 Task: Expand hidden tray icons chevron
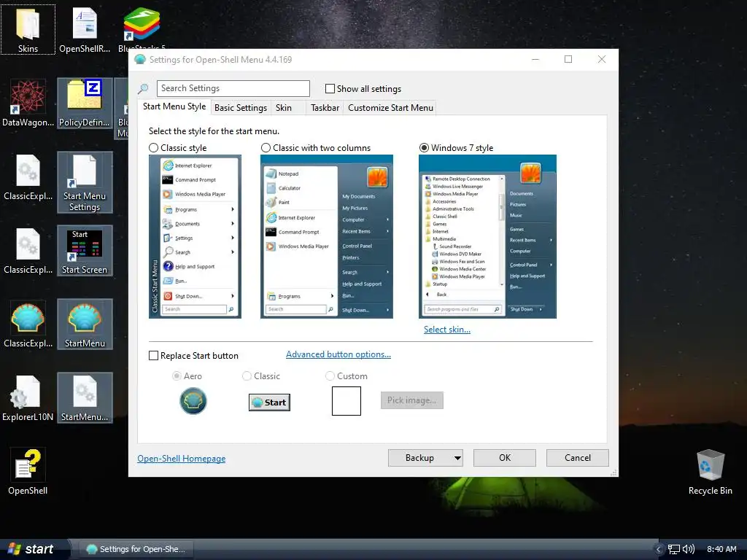(659, 549)
